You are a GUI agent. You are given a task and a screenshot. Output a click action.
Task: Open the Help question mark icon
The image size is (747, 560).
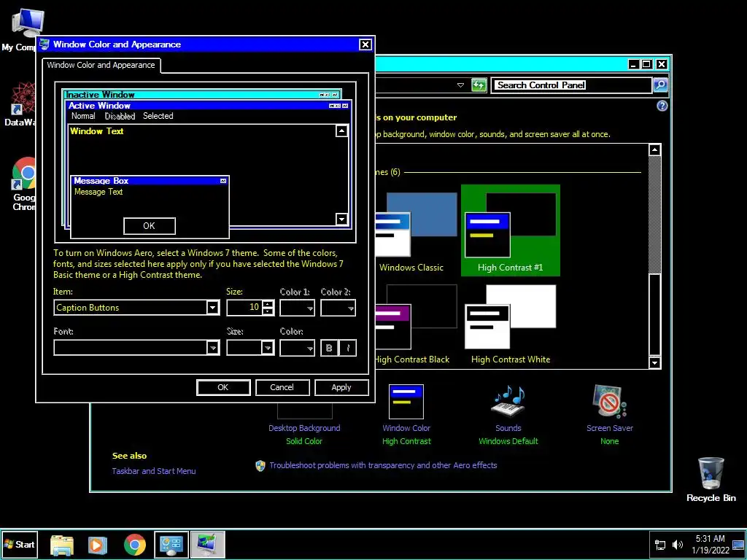(662, 106)
